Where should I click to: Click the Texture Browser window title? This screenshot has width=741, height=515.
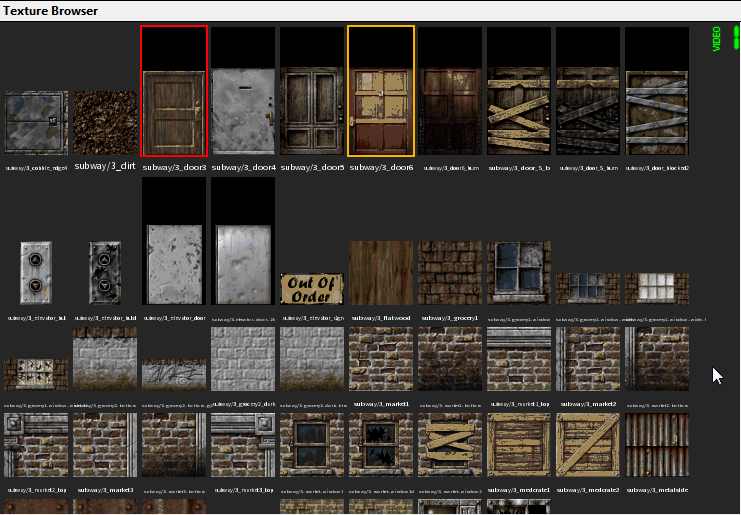[x=51, y=10]
